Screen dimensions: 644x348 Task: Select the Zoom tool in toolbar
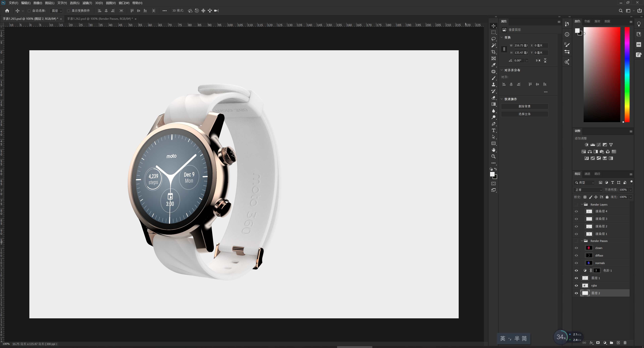(x=493, y=157)
